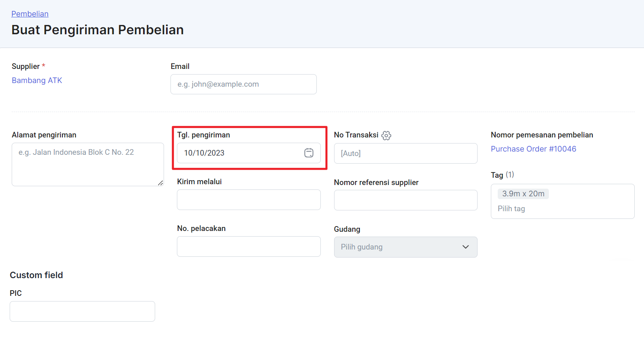Focus the No Transaksi [Auto] field
This screenshot has width=644, height=341.
tap(405, 154)
